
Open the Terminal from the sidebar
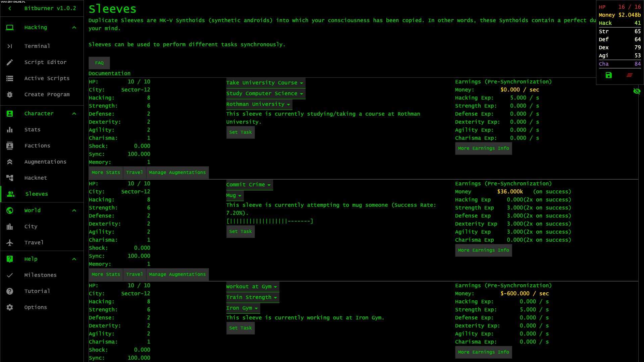(10, 46)
